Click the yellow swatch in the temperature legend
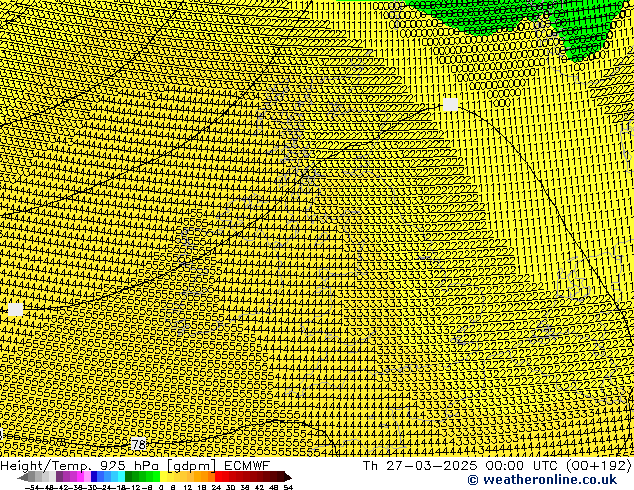Image resolution: width=634 pixels, height=490 pixels. click(x=163, y=476)
